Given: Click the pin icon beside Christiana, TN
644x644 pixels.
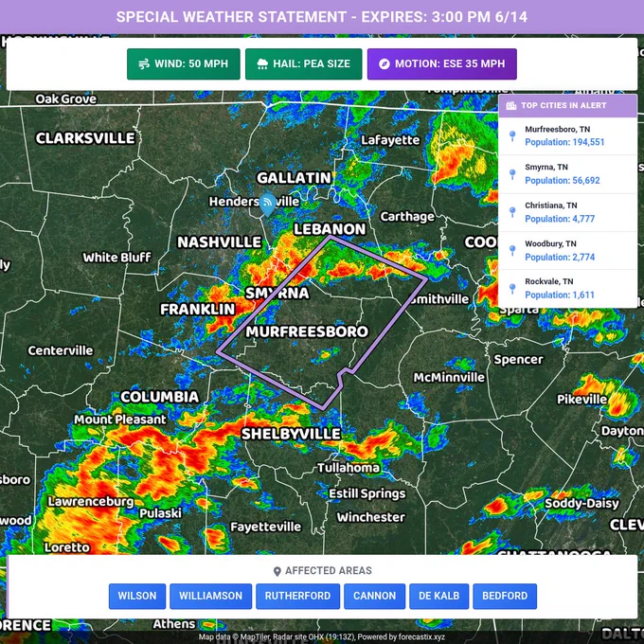Looking at the screenshot, I should [x=512, y=212].
